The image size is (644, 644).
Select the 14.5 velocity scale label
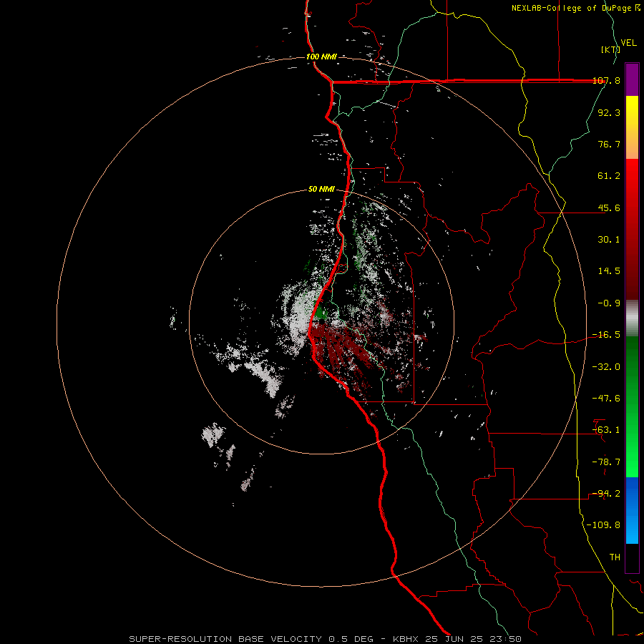coord(609,271)
